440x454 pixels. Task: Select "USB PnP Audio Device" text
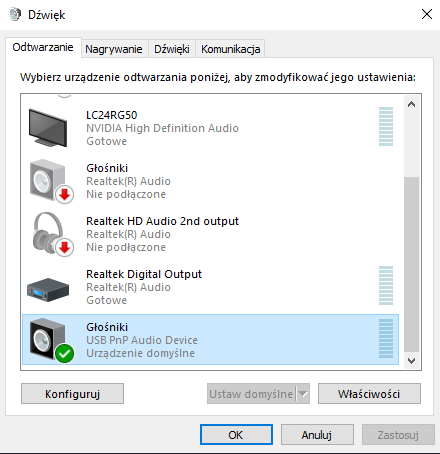point(142,340)
